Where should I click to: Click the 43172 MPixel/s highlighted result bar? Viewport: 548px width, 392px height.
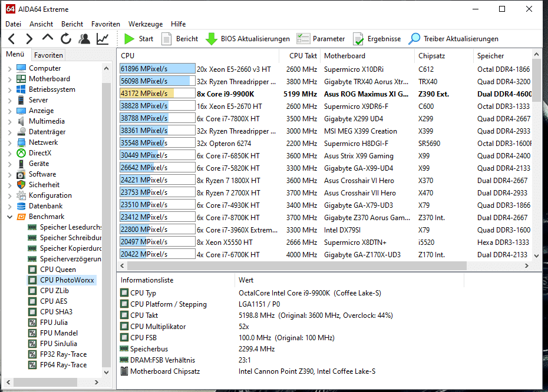pos(157,94)
